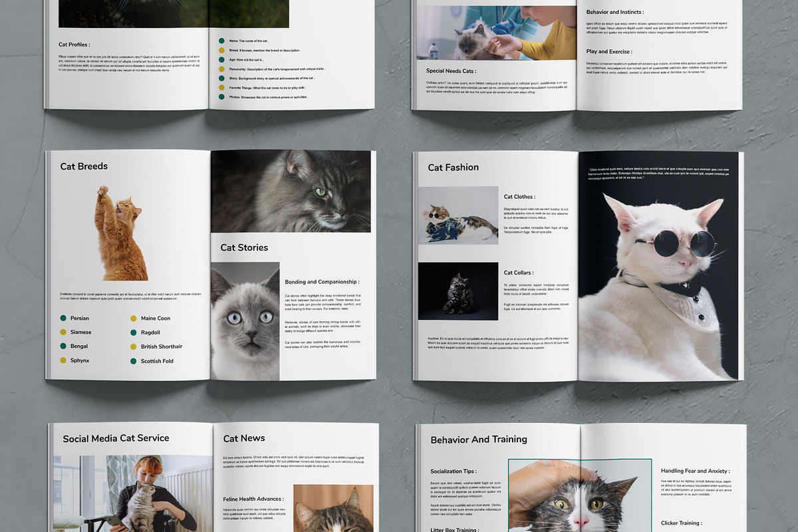The width and height of the screenshot is (798, 532).
Task: Click the "Bengal" breed entry
Action: [73, 346]
